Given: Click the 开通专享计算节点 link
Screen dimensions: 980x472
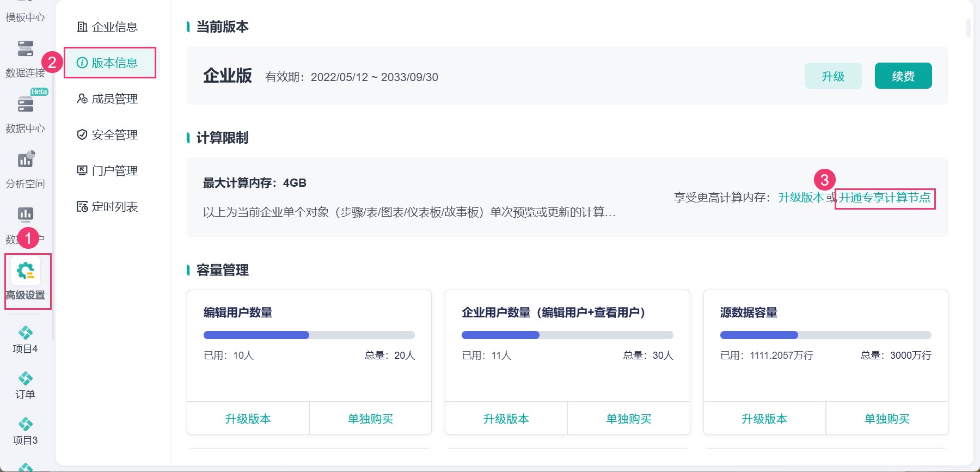Looking at the screenshot, I should point(885,197).
